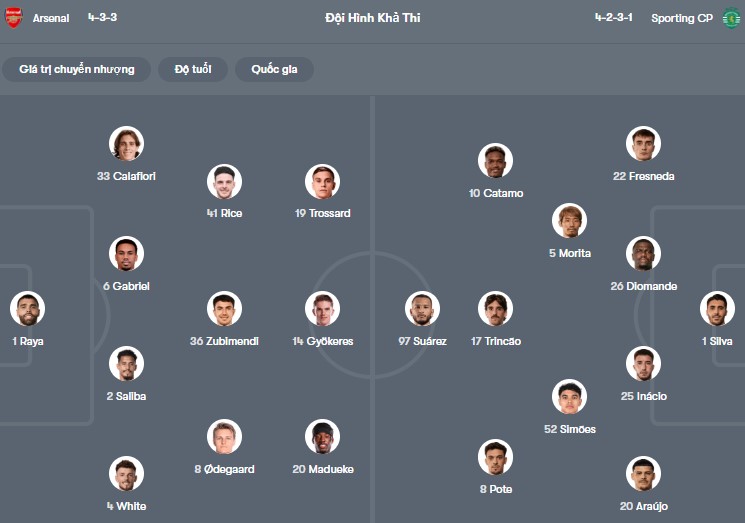Toggle the Giá trị chuyển nhượng filter
The width and height of the screenshot is (745, 523).
click(77, 69)
